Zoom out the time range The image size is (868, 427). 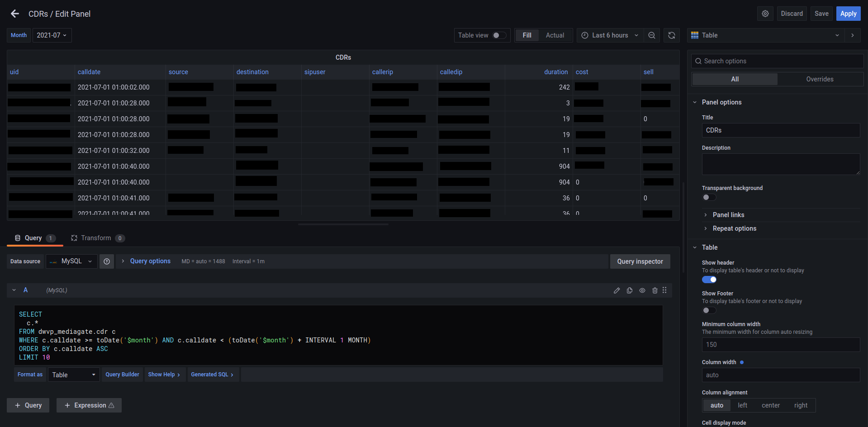pyautogui.click(x=651, y=35)
